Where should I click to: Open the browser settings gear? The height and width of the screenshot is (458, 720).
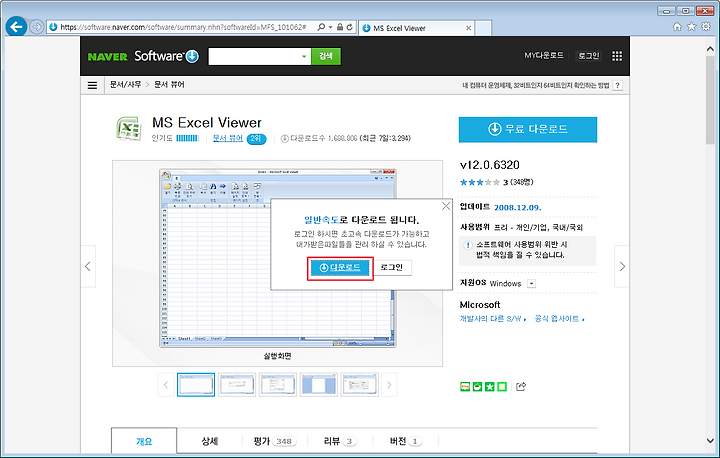point(706,27)
